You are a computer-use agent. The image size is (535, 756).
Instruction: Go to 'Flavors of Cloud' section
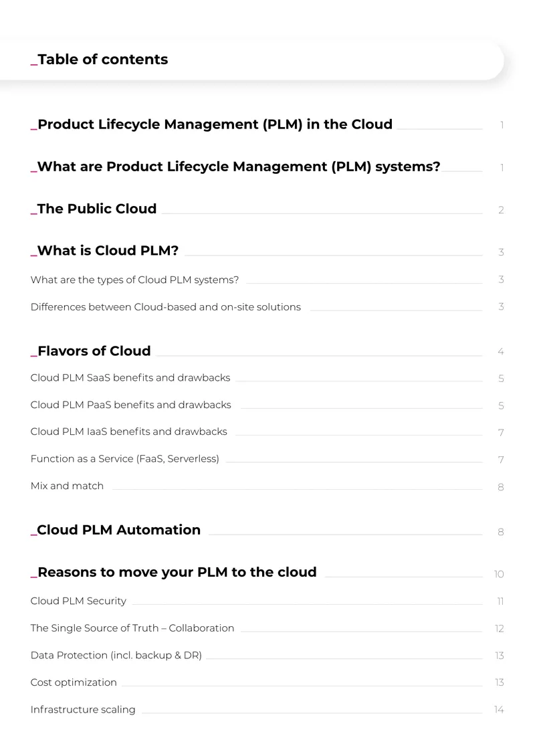click(90, 351)
